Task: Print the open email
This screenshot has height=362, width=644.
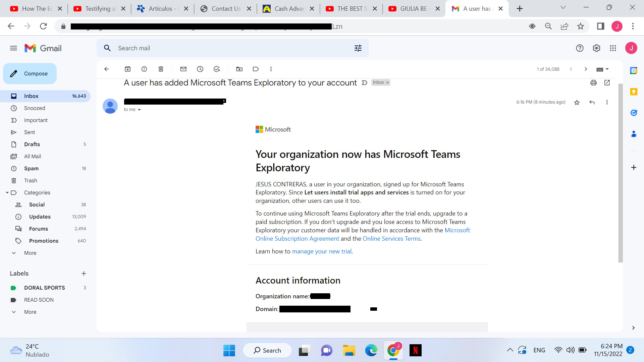Action: point(593,82)
